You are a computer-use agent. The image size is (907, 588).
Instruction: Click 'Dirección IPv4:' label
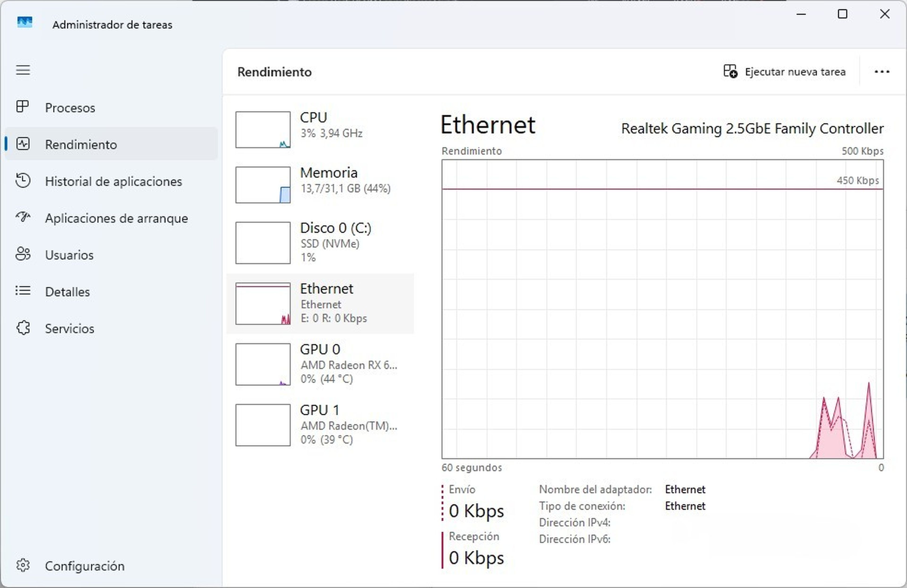[575, 523]
